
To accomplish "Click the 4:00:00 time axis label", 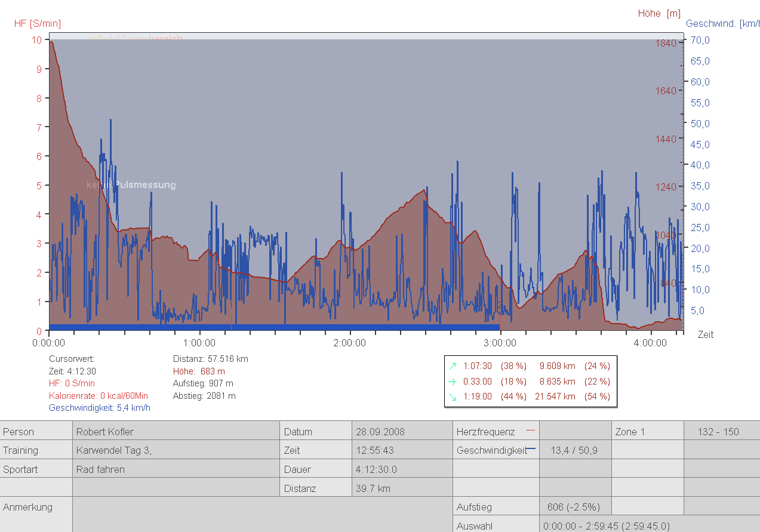I will coord(651,343).
